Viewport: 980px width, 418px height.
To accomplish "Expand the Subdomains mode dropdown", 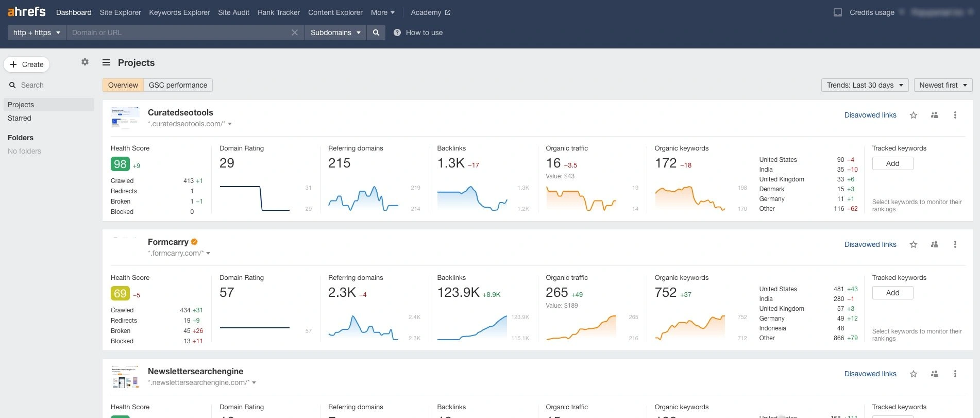I will click(335, 32).
